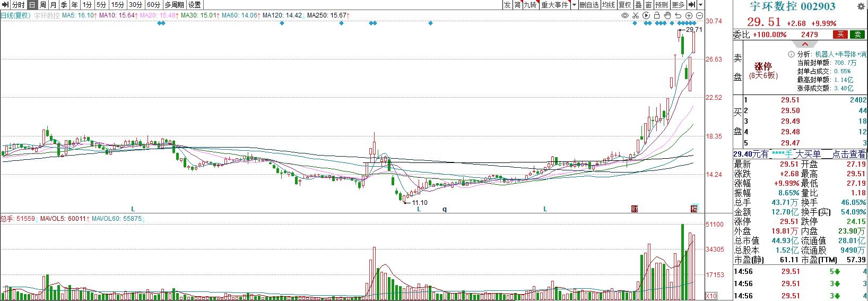This screenshot has width=868, height=301.
Task: Collapse the order book panel chevron
Action: point(804,44)
